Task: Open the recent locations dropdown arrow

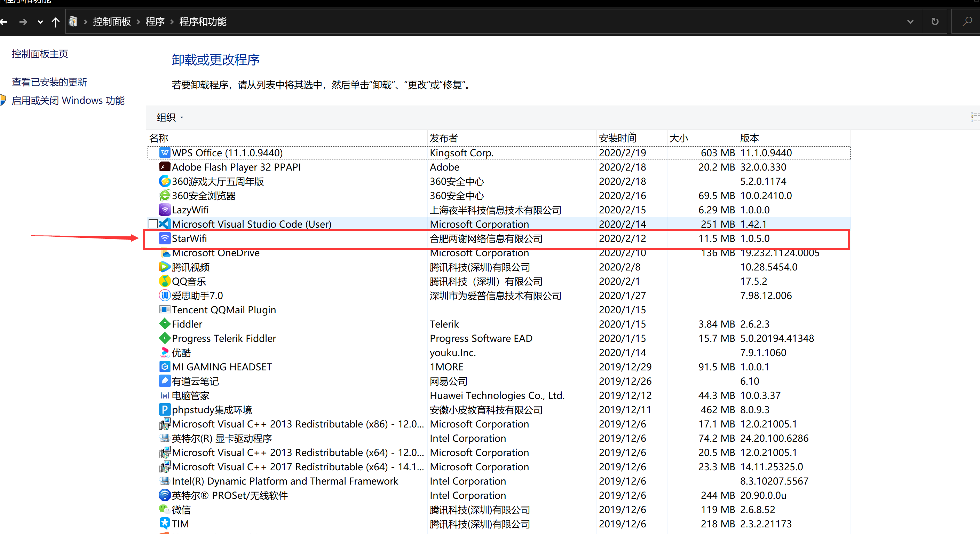Action: [x=40, y=22]
